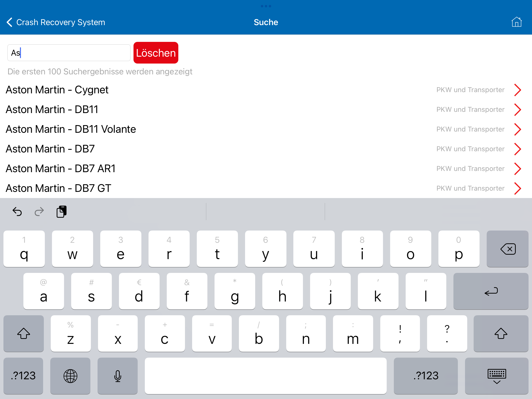The image size is (532, 399).
Task: Tap red chevron in DB7 row
Action: [517, 149]
